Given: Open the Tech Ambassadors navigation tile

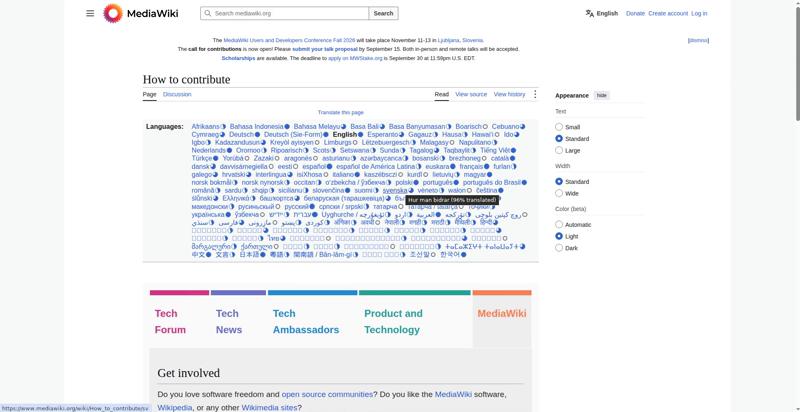Looking at the screenshot, I should (306, 321).
